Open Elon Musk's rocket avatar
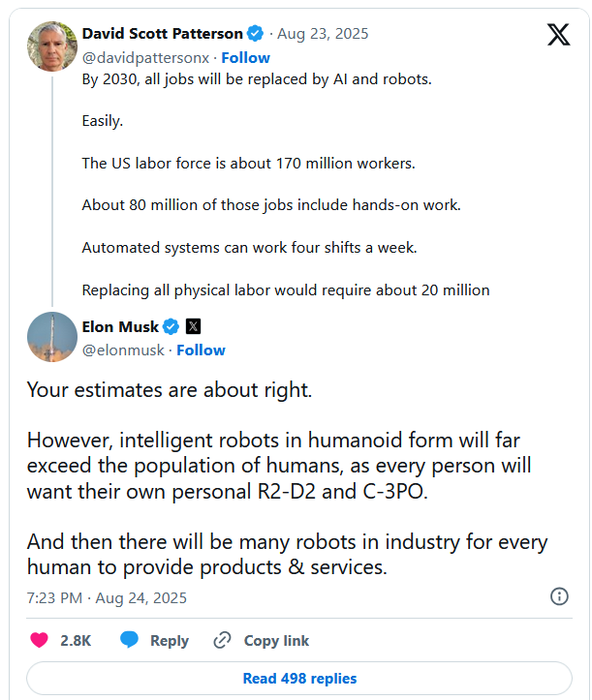The width and height of the screenshot is (592, 700). tap(51, 338)
